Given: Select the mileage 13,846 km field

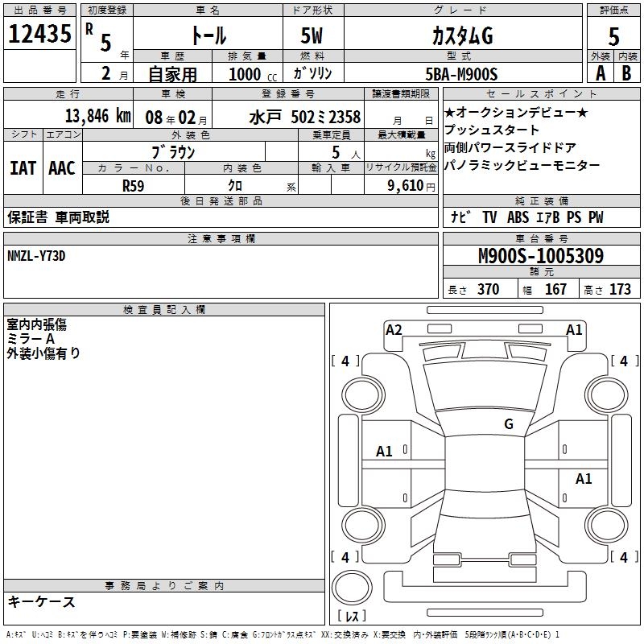Looking at the screenshot, I should [x=68, y=115].
